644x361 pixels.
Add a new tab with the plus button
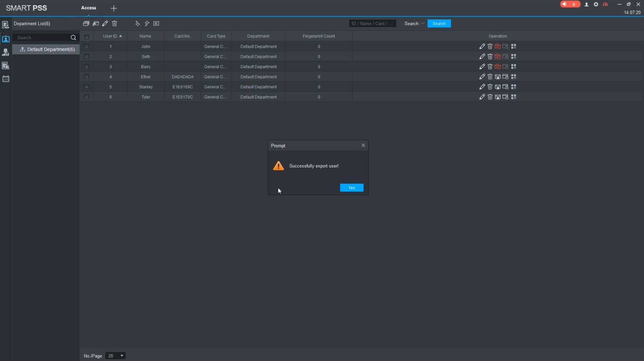pos(114,8)
